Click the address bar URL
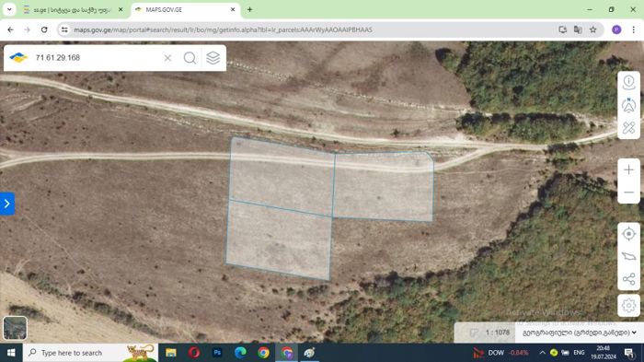 click(x=223, y=29)
